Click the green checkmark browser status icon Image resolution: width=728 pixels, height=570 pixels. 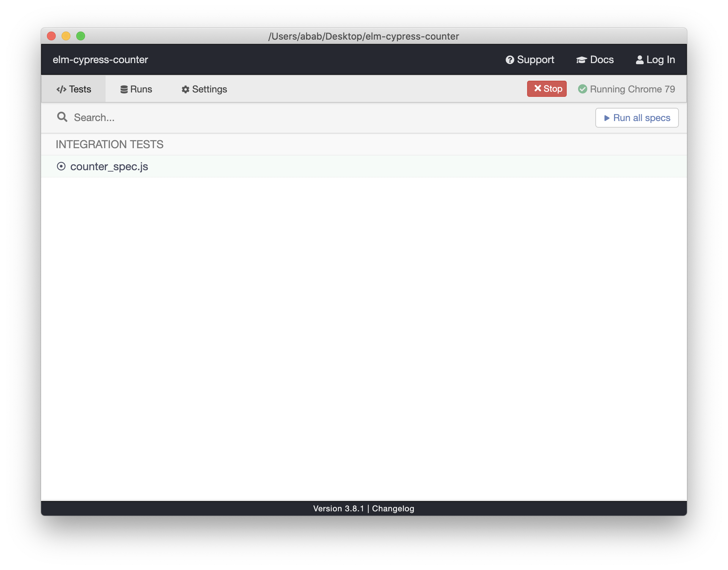(x=582, y=89)
